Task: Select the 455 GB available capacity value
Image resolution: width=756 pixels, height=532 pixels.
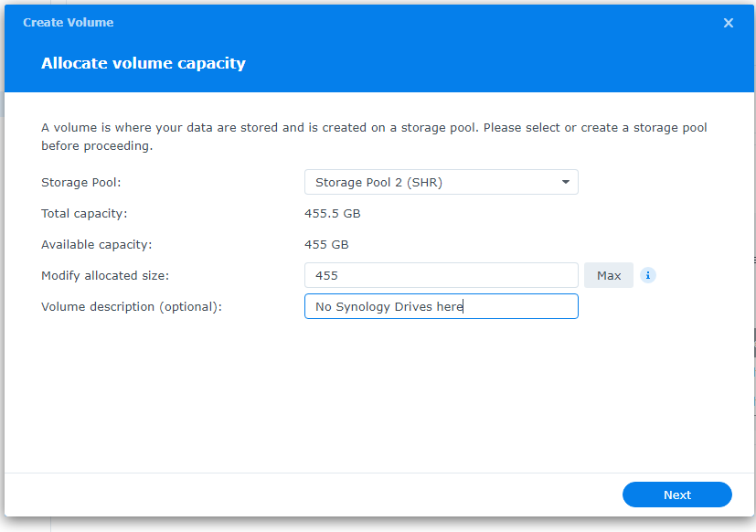Action: (326, 245)
